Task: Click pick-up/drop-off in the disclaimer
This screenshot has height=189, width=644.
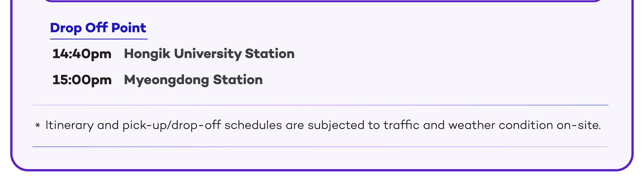Action: (x=172, y=125)
